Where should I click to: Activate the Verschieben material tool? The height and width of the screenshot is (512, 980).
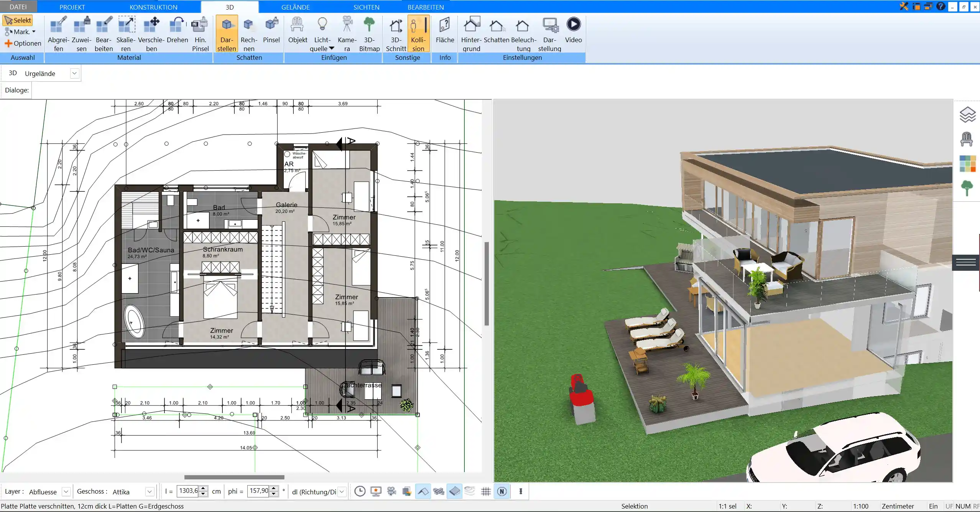(x=151, y=34)
